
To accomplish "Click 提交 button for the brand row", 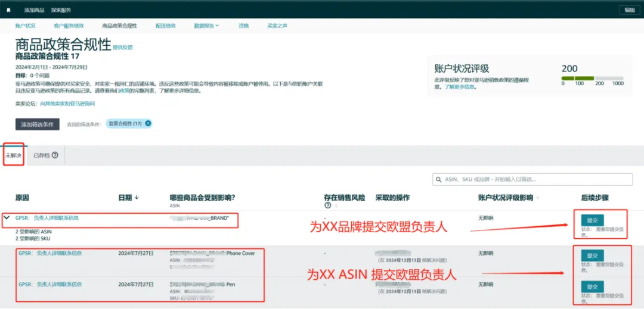I will [x=592, y=220].
